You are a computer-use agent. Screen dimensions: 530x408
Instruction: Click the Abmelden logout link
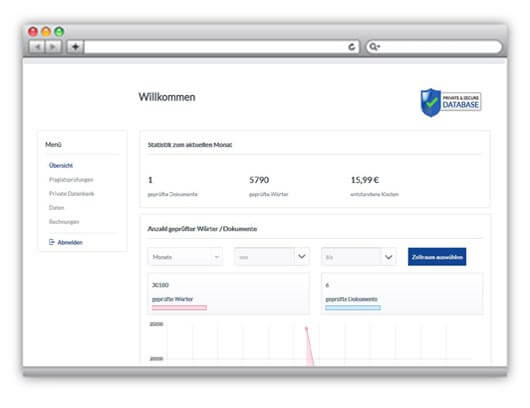coord(70,242)
